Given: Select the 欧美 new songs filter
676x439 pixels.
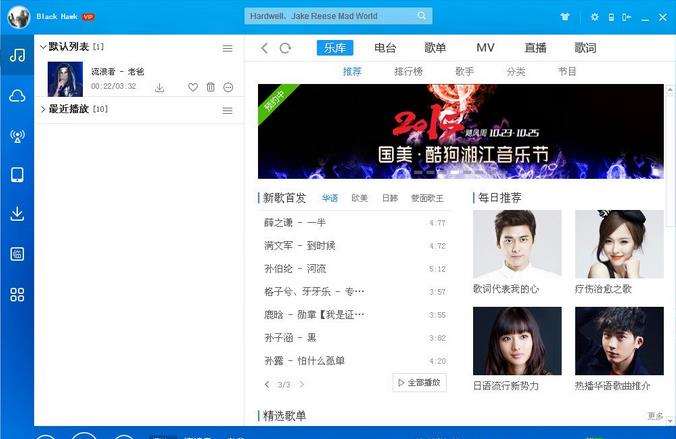Looking at the screenshot, I should [x=360, y=198].
